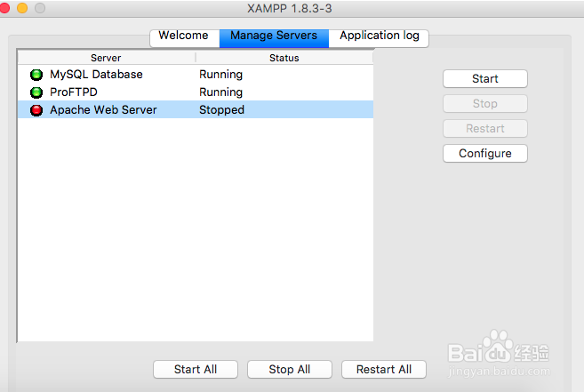Click Stop All to halt every server

point(290,369)
